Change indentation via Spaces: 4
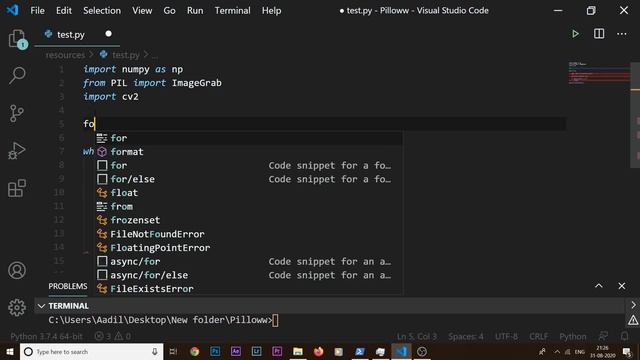Viewport: 640px width, 360px height. (466, 336)
